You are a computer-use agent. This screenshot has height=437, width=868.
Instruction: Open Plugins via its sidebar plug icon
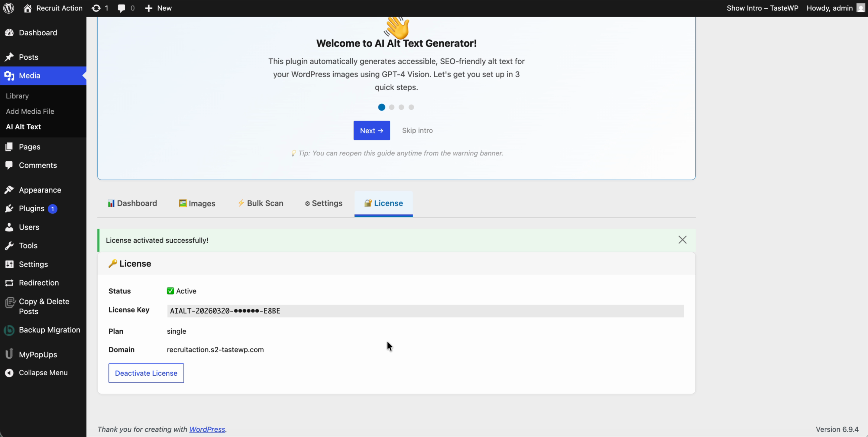pos(10,208)
